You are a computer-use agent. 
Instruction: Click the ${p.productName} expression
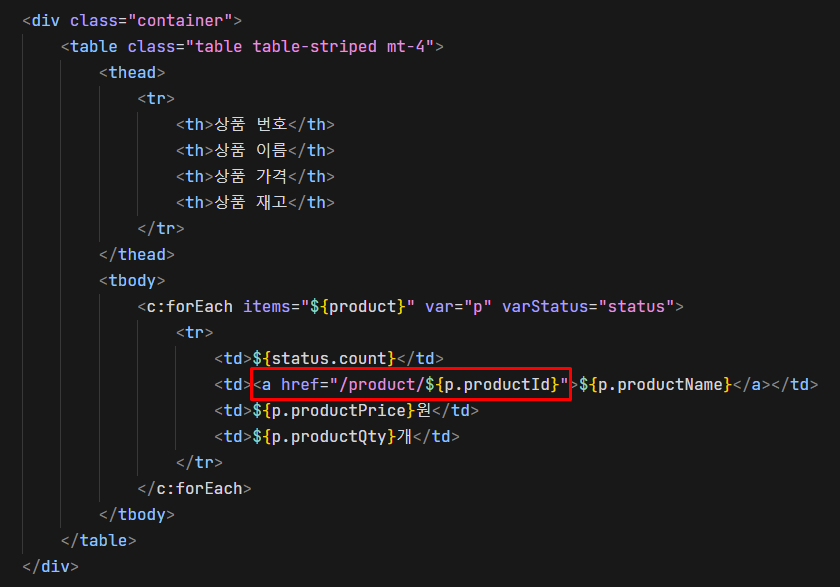[655, 385]
